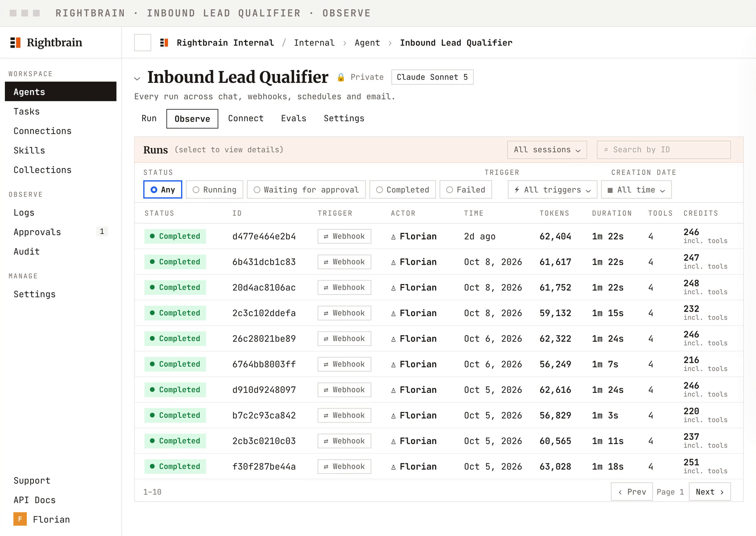Image resolution: width=756 pixels, height=536 pixels.
Task: Open the All triggers dropdown
Action: click(x=552, y=190)
